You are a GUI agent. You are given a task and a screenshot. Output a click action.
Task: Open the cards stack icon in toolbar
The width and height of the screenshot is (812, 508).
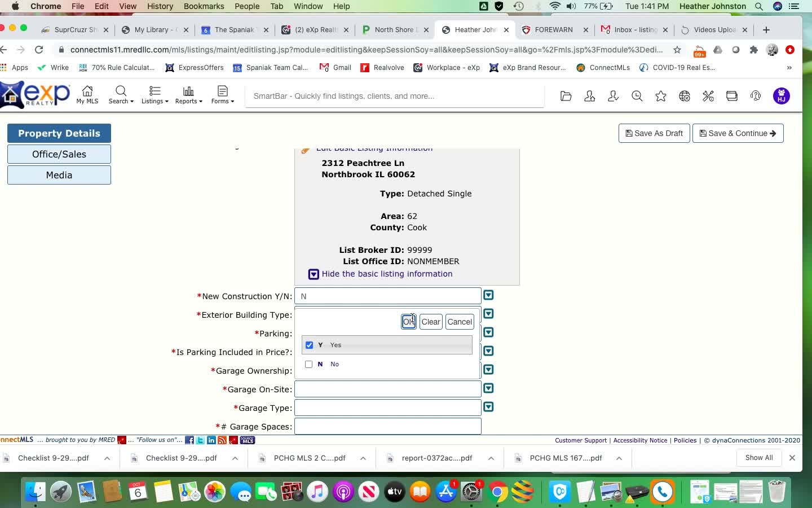point(732,96)
